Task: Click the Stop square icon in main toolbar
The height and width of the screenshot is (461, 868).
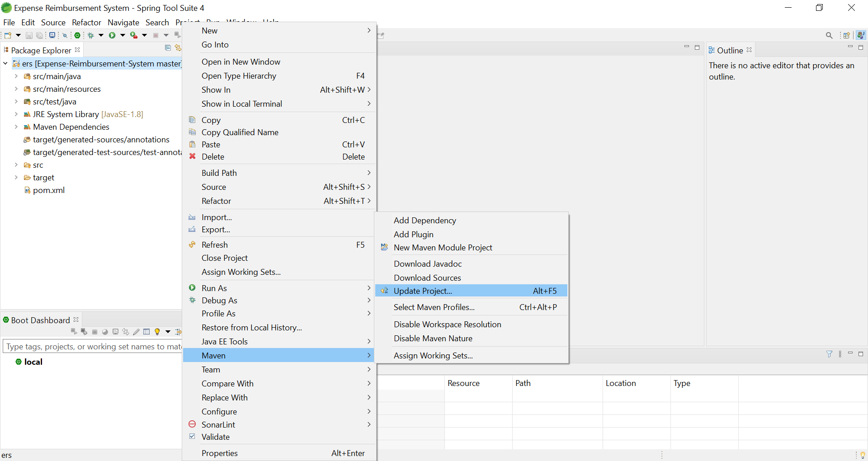Action: [x=156, y=35]
